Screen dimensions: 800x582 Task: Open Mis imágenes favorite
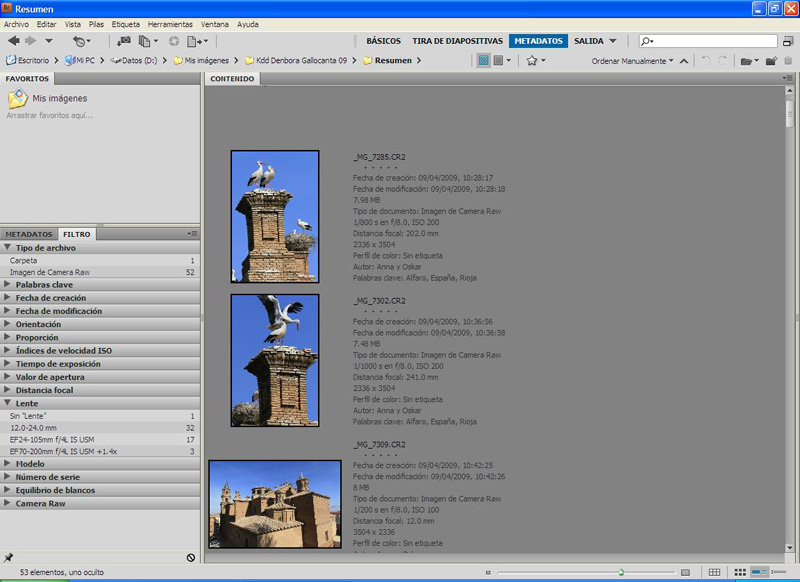coord(47,98)
